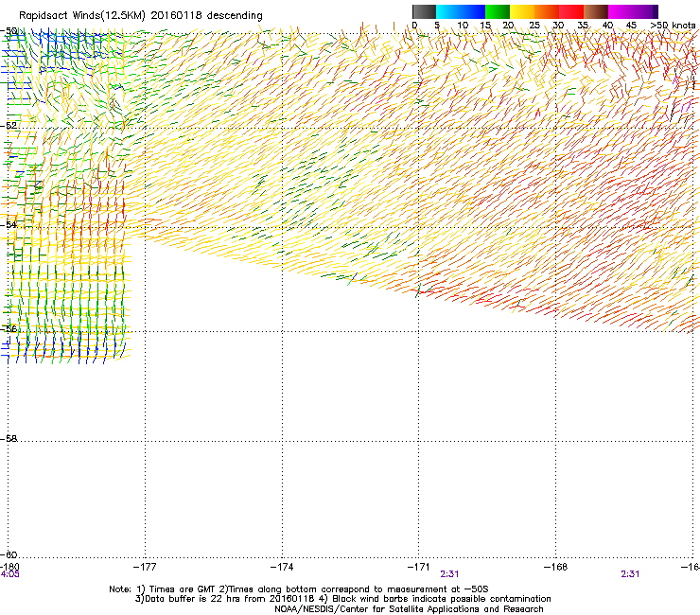Screen dimensions: 700x615
Task: Click the '-60' latitude axis label
Action: click(x=9, y=554)
